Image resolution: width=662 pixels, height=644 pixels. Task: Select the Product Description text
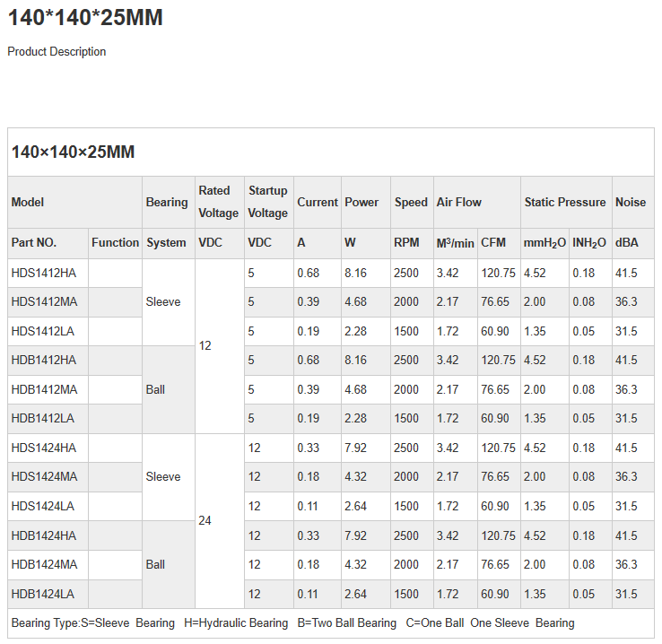click(57, 52)
